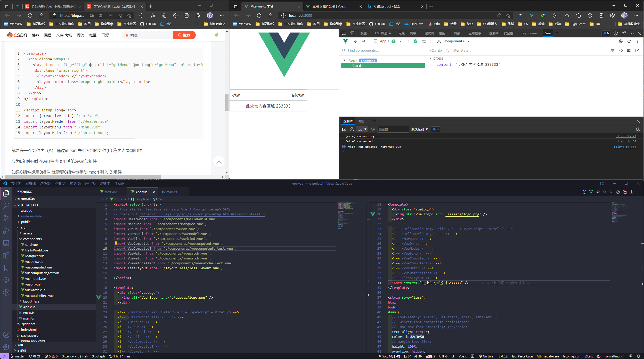The image size is (644, 359).
Task: Open console context 'top' dropdown
Action: [x=362, y=129]
